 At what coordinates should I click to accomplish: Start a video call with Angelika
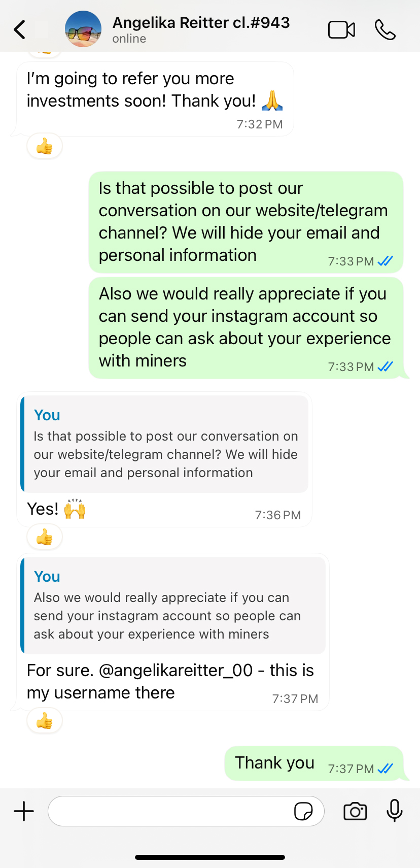[x=341, y=30]
